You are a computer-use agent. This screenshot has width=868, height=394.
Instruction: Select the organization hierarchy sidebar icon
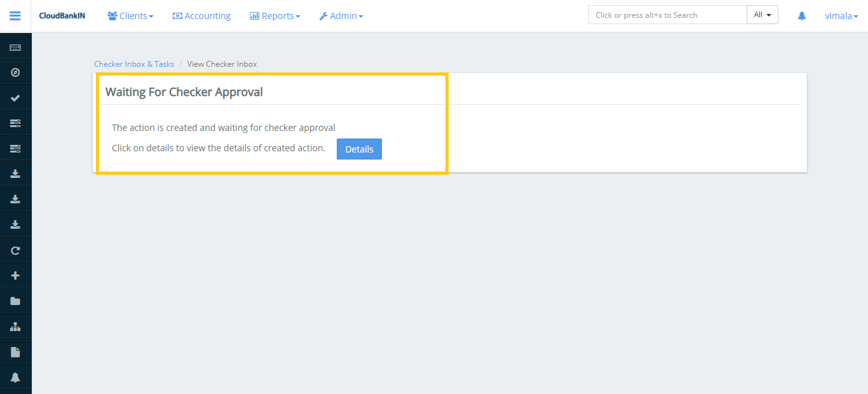(15, 325)
